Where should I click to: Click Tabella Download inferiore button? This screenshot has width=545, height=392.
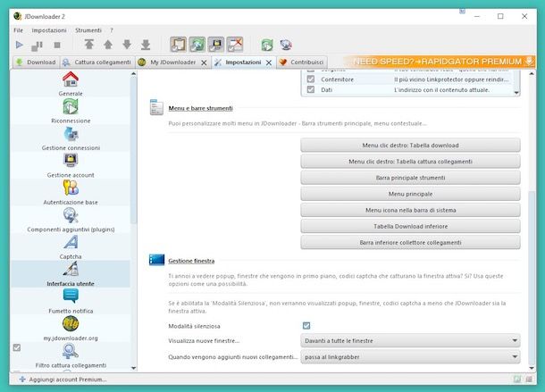410,226
